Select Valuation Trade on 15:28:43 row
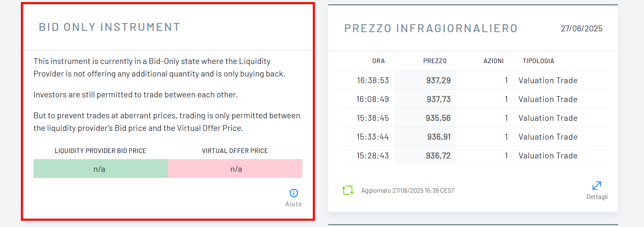 (548, 156)
